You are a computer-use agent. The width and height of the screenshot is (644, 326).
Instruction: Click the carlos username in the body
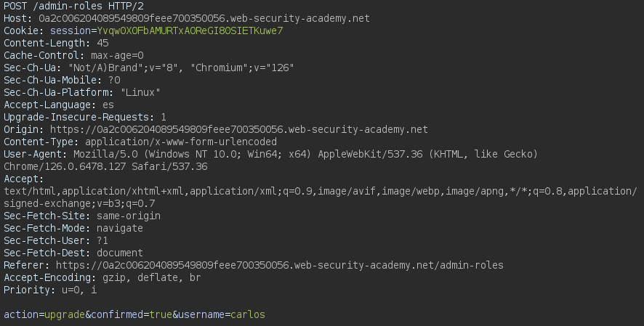pos(248,315)
